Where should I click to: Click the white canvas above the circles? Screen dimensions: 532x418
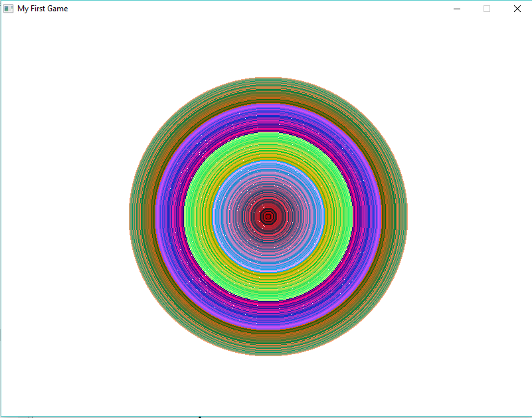(266, 47)
